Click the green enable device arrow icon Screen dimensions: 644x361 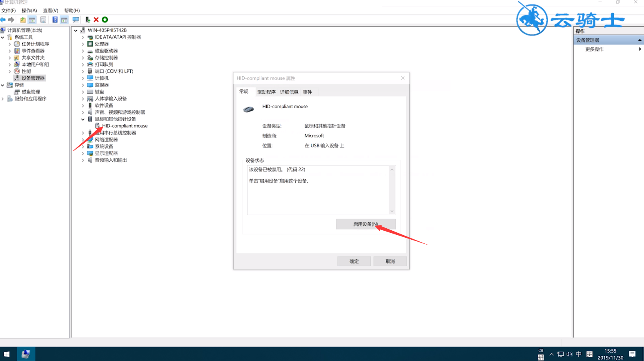[105, 20]
